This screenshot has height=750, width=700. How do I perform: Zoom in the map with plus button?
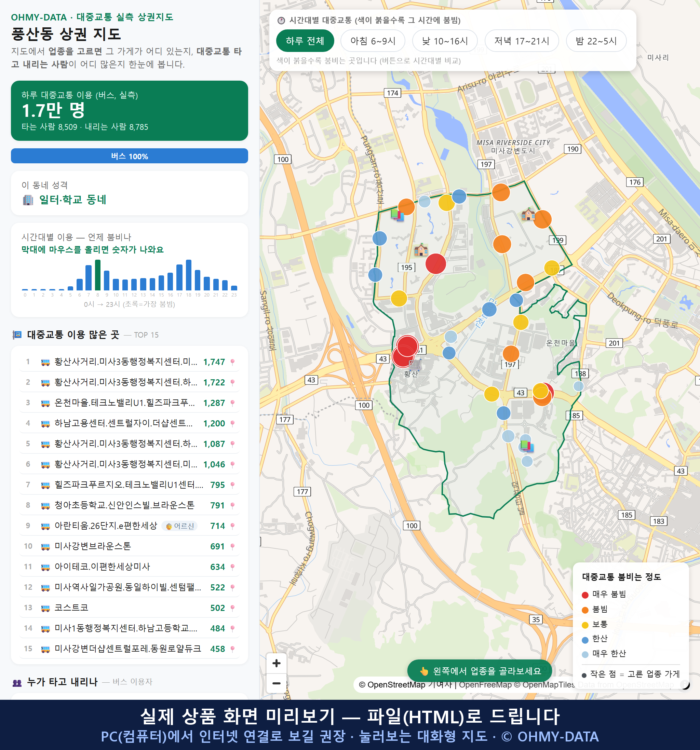[x=276, y=663]
